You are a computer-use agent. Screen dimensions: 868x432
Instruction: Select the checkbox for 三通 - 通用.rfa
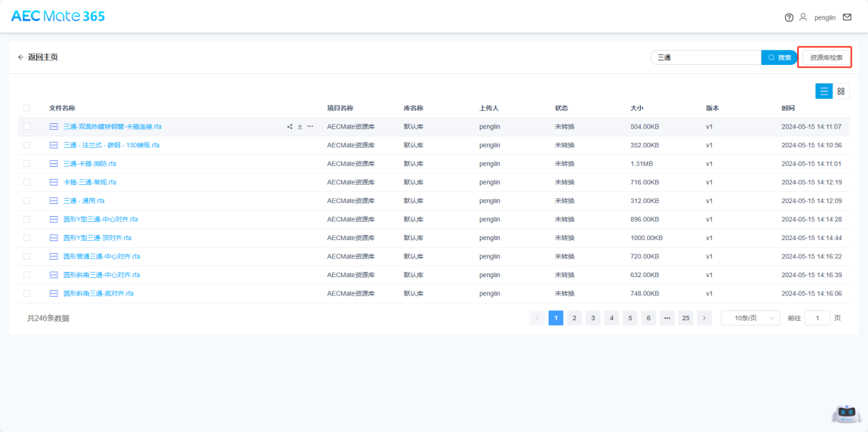point(27,200)
